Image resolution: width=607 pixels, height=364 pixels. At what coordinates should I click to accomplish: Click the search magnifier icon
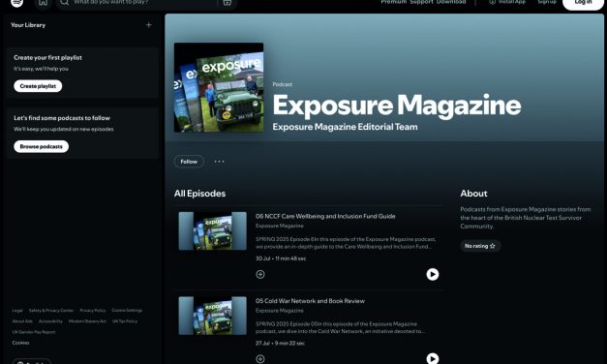click(x=64, y=2)
